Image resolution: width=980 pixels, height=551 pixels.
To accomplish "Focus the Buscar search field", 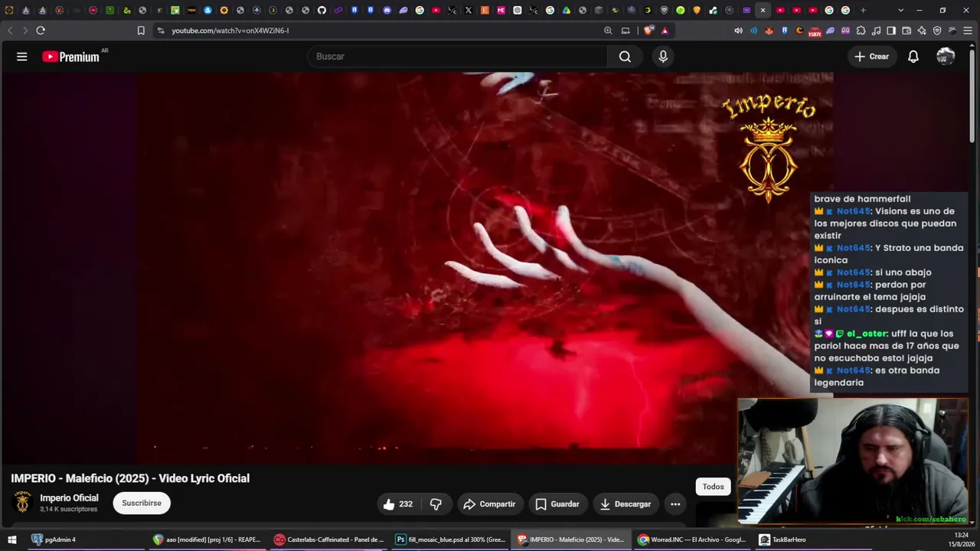I will pyautogui.click(x=457, y=57).
